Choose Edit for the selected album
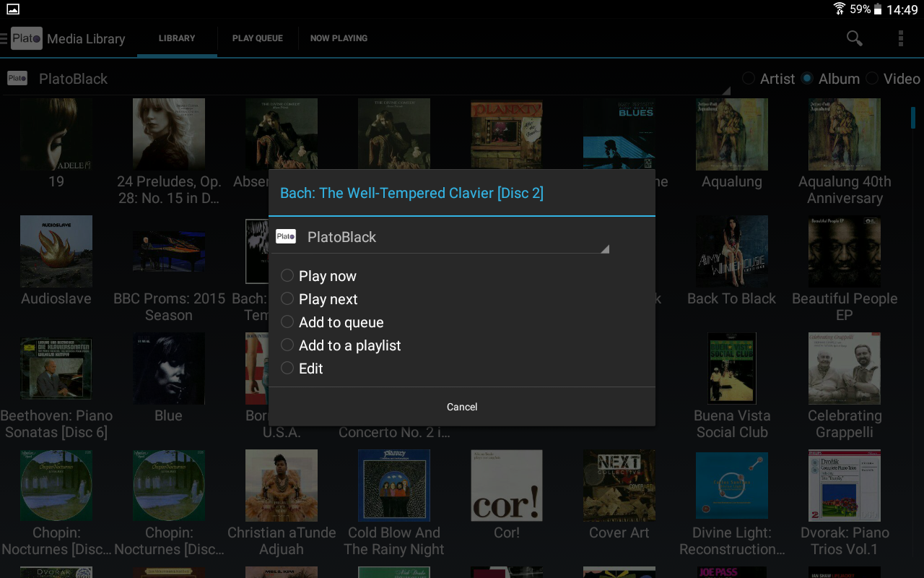 pos(302,368)
